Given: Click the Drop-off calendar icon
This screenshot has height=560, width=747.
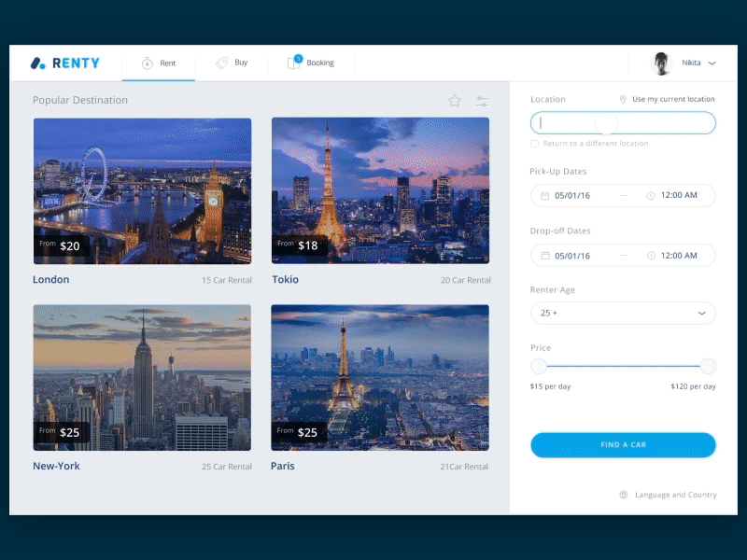Looking at the screenshot, I should pyautogui.click(x=545, y=256).
